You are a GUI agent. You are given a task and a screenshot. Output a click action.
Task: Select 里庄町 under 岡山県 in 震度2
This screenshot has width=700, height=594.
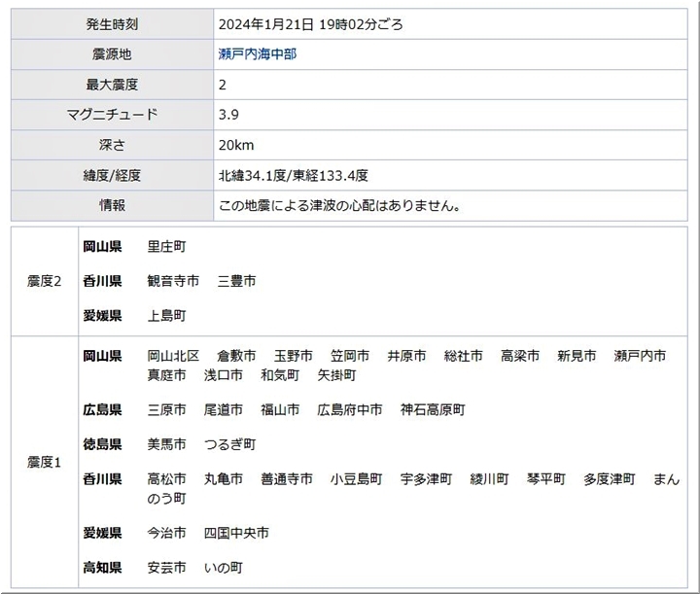click(166, 247)
